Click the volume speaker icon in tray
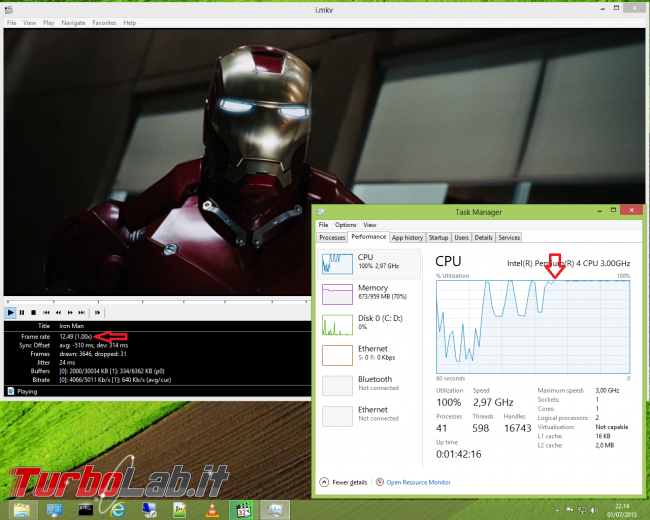Image resolution: width=650 pixels, height=520 pixels. (594, 510)
